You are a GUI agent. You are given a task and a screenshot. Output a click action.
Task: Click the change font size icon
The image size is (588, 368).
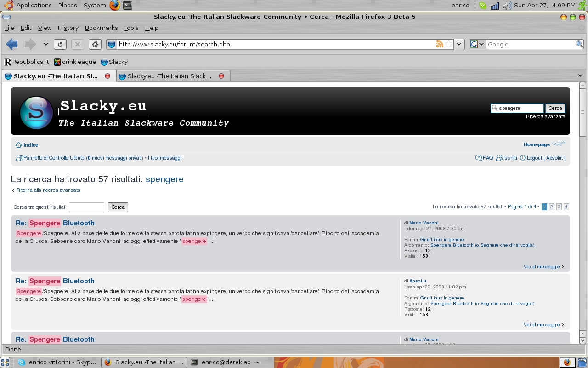[x=559, y=144]
